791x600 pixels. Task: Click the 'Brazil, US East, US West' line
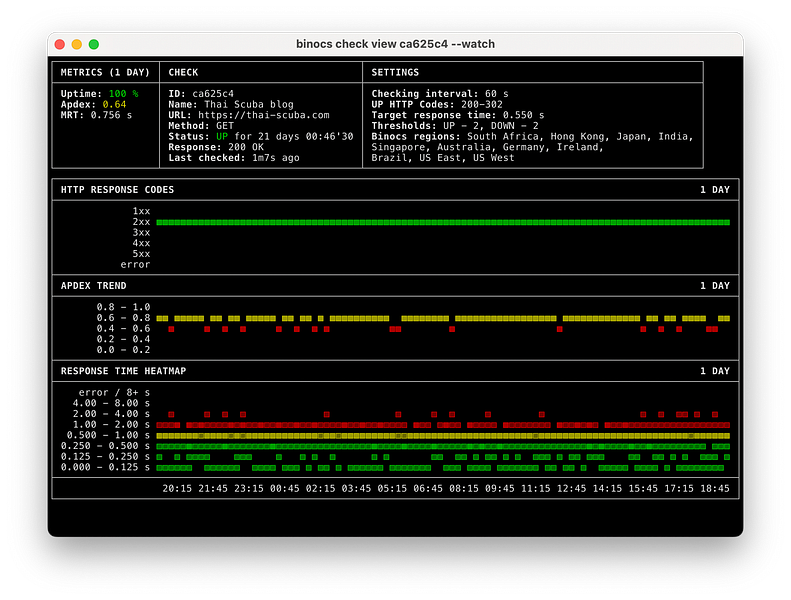pyautogui.click(x=443, y=157)
